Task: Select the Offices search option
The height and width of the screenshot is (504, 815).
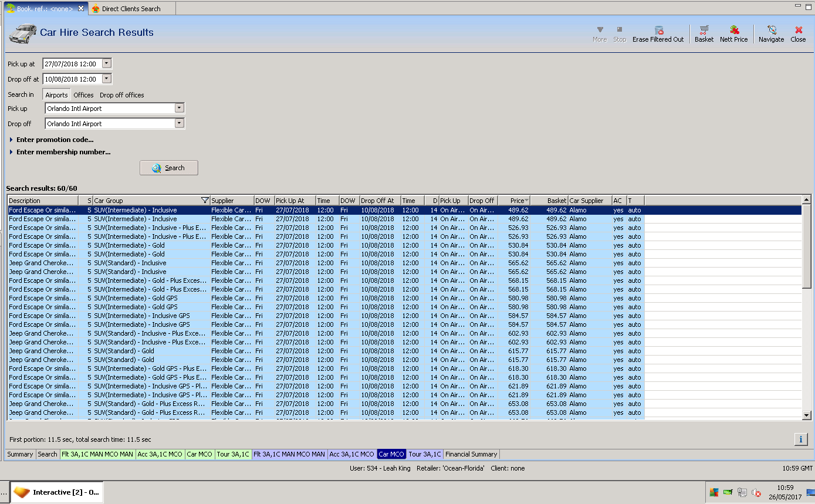Action: [83, 95]
